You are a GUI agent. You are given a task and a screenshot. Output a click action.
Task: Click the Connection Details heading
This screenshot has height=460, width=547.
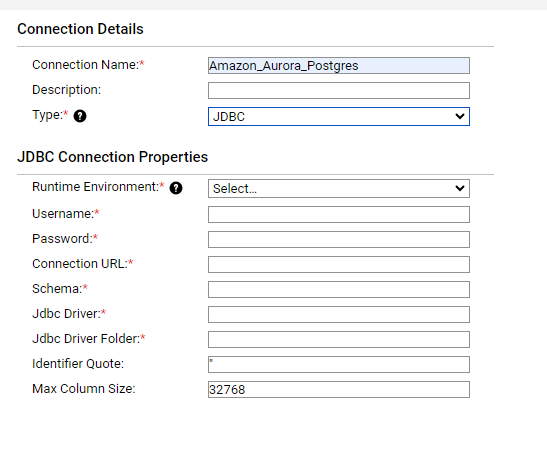coord(80,29)
